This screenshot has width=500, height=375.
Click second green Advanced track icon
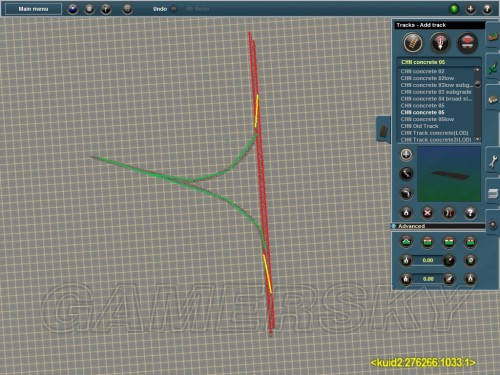[427, 242]
